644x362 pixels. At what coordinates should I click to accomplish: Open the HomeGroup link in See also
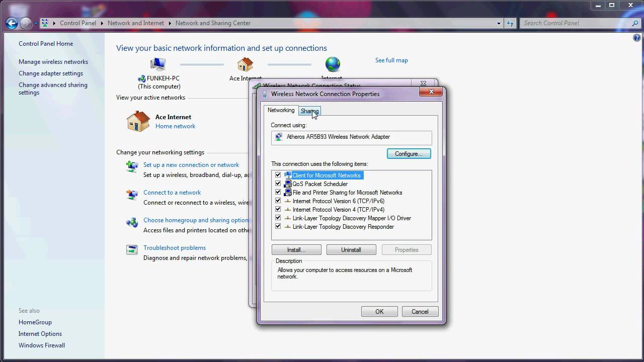[35, 322]
